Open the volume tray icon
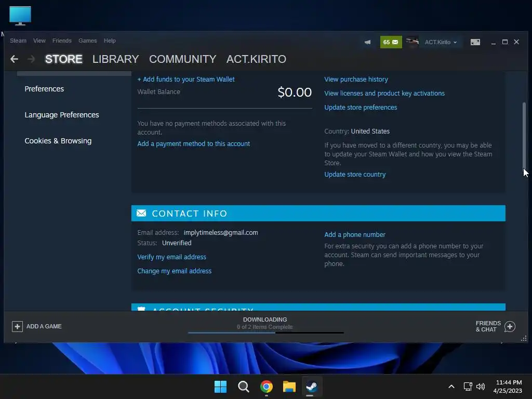 (481, 387)
